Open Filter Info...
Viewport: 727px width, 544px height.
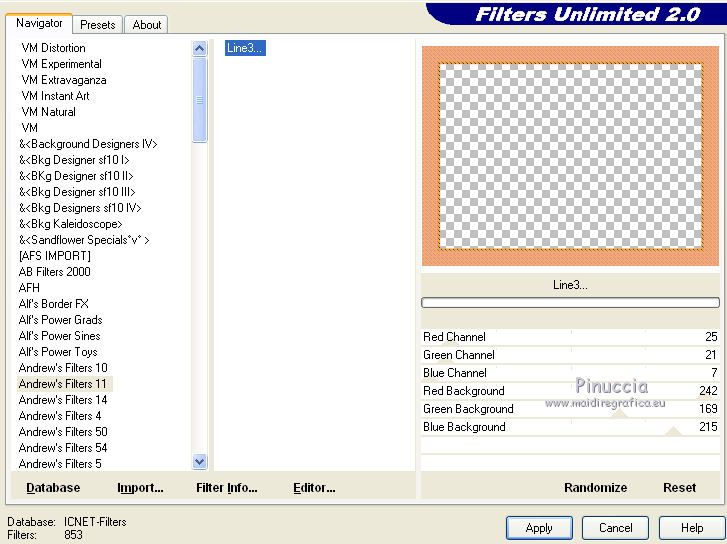pos(226,488)
